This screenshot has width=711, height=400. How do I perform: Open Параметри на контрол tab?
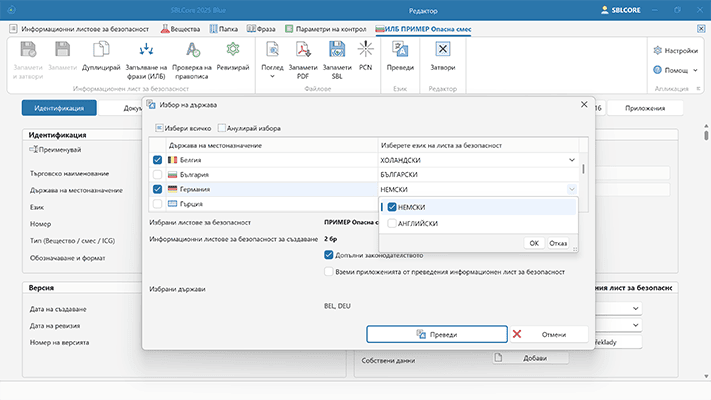click(x=326, y=29)
